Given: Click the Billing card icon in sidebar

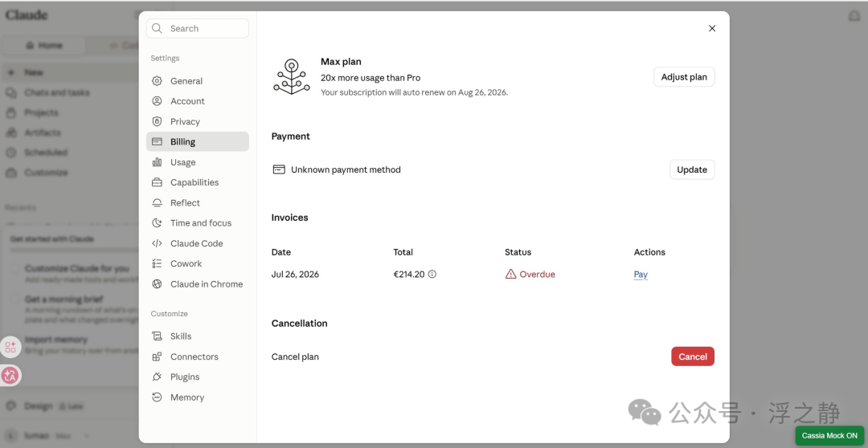Looking at the screenshot, I should (158, 141).
